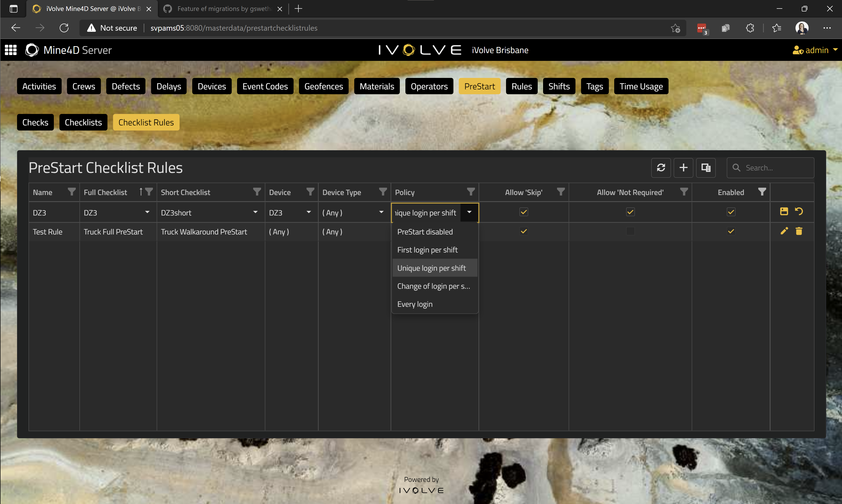Toggle Allow 'Skip' for DZ3 row
This screenshot has height=504, width=842.
(524, 212)
